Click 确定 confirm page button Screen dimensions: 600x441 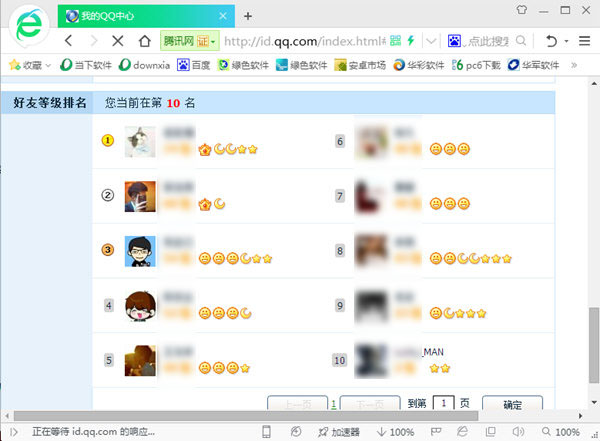(x=512, y=403)
